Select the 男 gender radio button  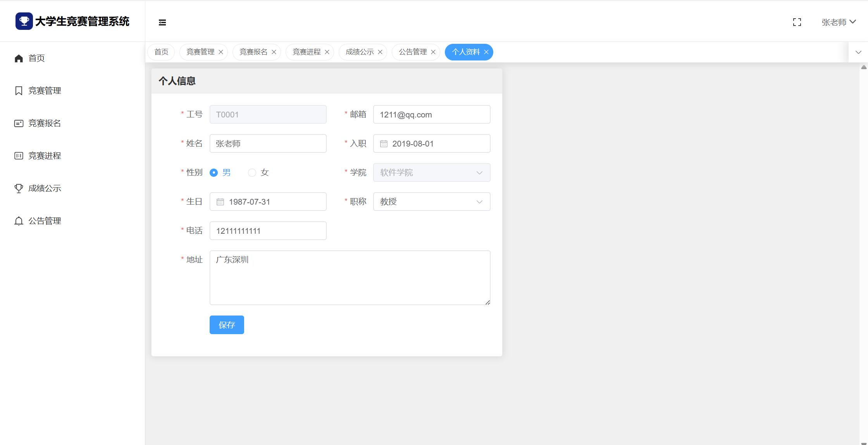(x=214, y=173)
